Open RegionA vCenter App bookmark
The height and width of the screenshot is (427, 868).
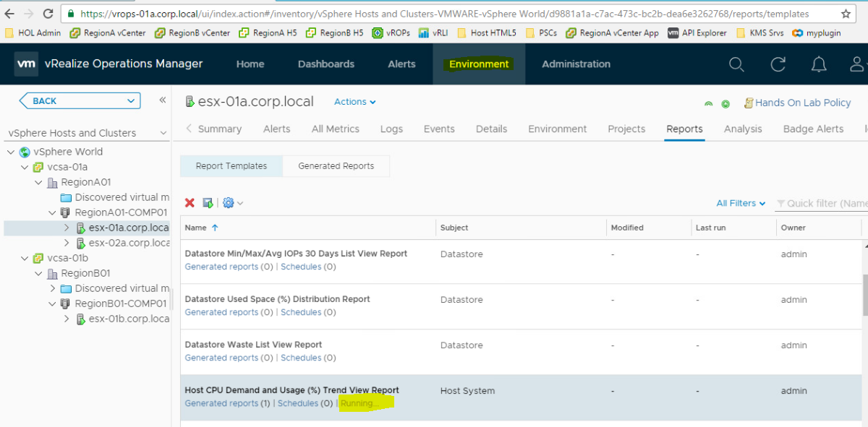pos(612,33)
